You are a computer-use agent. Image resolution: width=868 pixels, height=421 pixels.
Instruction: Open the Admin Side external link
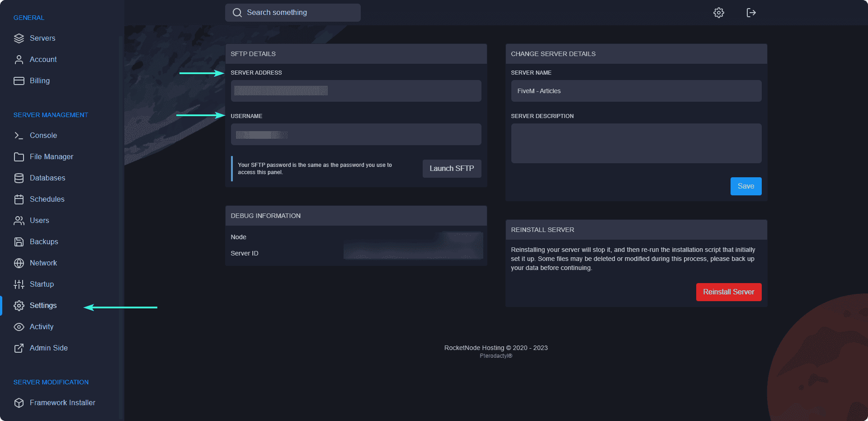(48, 348)
